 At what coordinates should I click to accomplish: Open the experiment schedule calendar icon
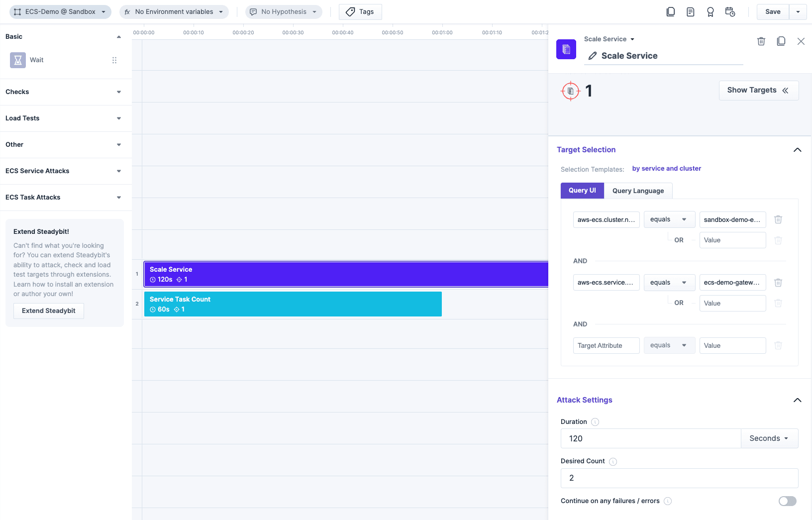tap(730, 11)
